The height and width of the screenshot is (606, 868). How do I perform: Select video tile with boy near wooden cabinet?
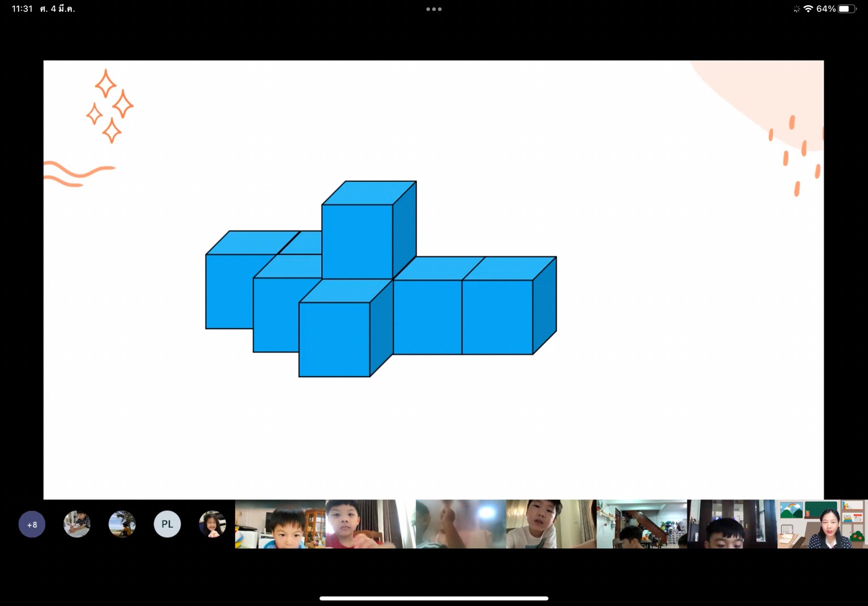point(280,524)
